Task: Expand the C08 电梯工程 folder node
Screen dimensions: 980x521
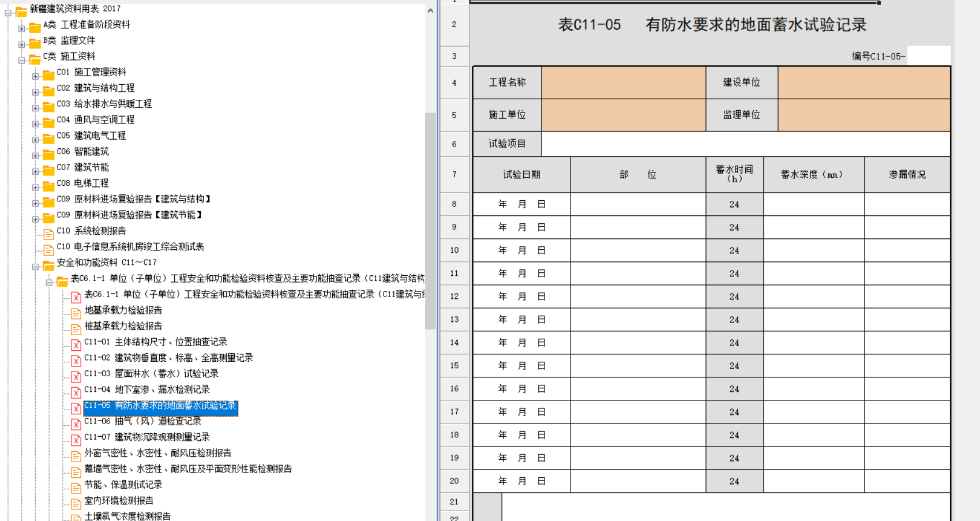Action: point(35,187)
